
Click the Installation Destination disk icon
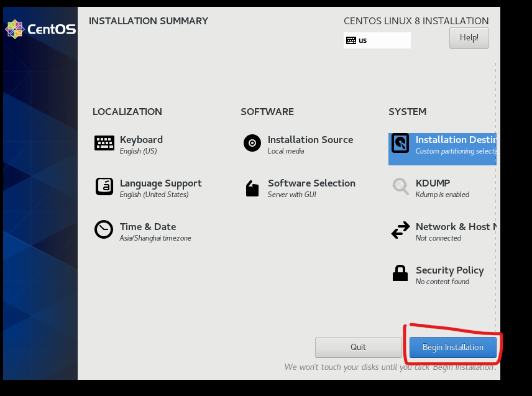pos(400,143)
